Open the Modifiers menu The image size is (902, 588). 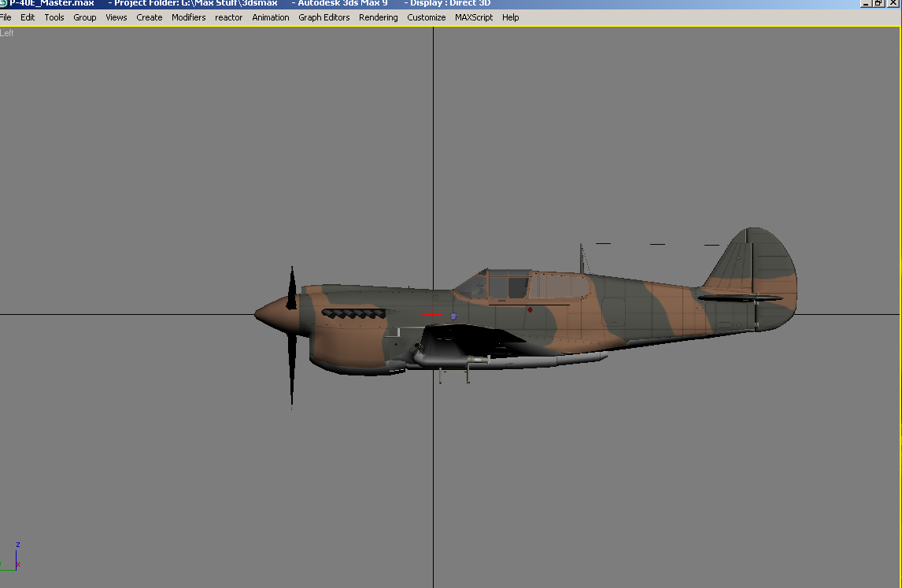tap(189, 17)
